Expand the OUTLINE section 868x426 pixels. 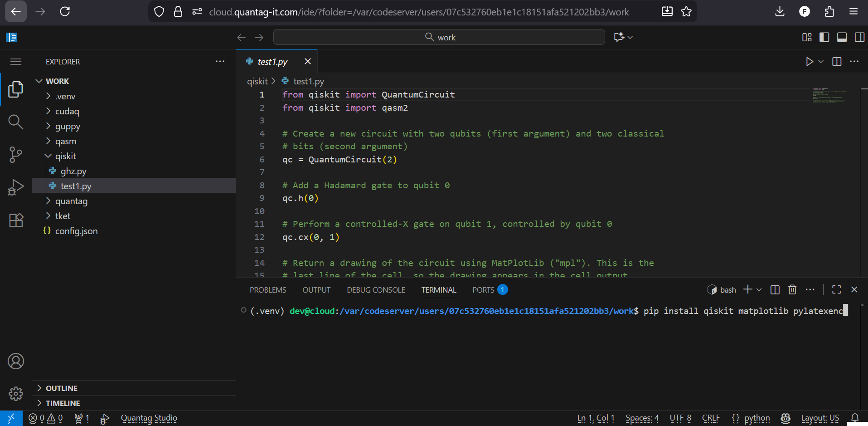tap(62, 388)
